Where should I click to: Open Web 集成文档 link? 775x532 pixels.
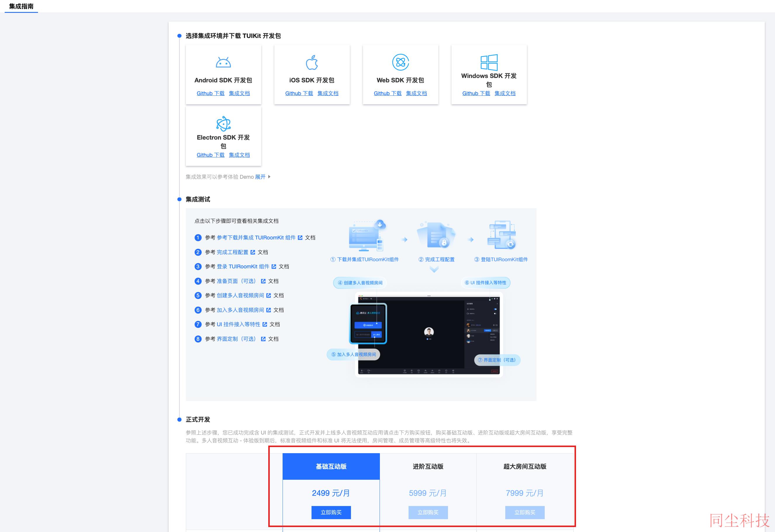tap(416, 93)
